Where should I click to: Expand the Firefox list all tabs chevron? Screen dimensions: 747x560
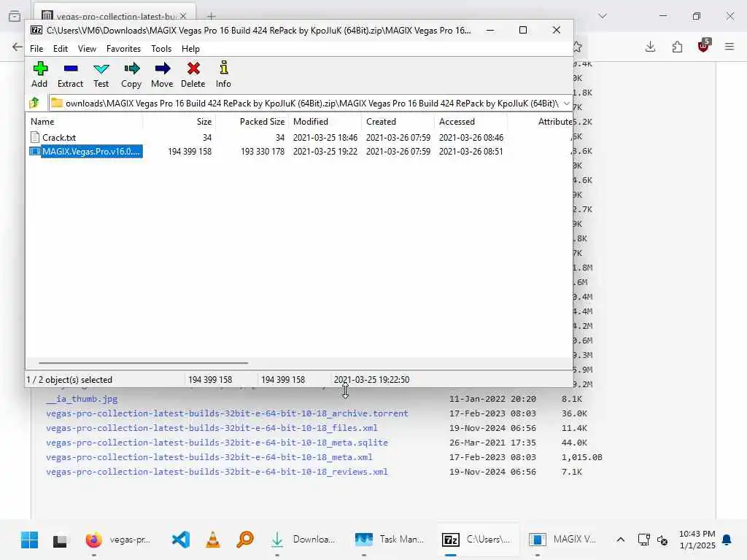pyautogui.click(x=603, y=16)
